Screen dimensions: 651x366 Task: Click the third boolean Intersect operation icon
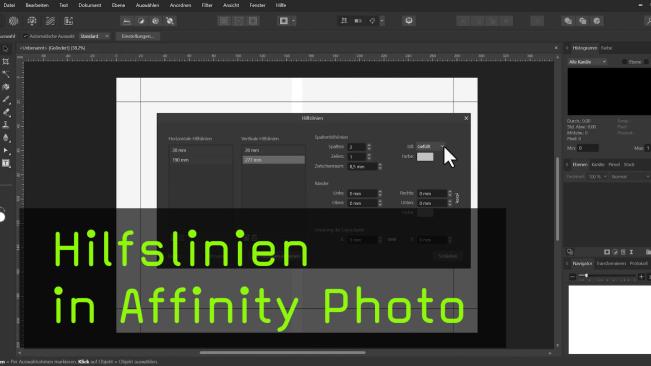597,21
